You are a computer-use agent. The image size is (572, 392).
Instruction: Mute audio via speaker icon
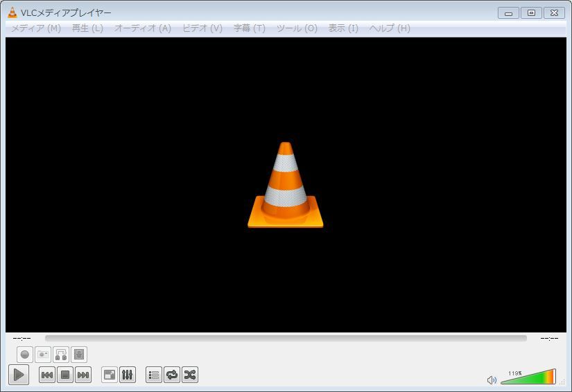coord(492,380)
